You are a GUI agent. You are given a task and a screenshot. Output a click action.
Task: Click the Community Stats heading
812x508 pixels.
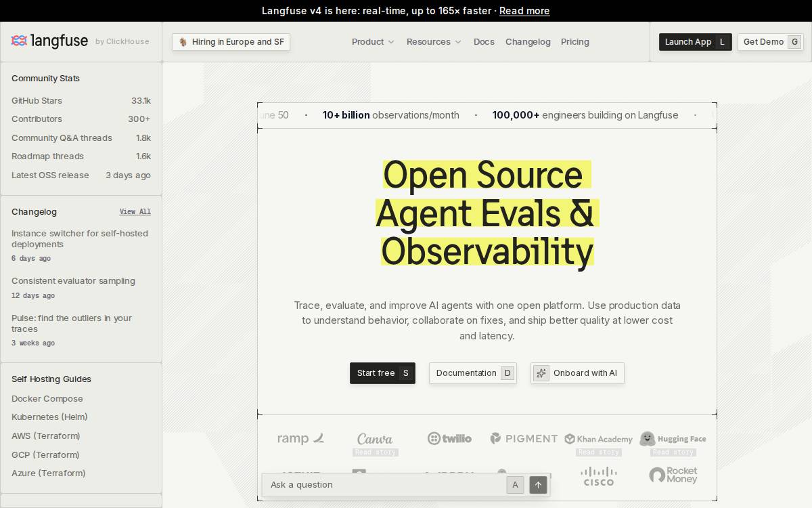(45, 79)
